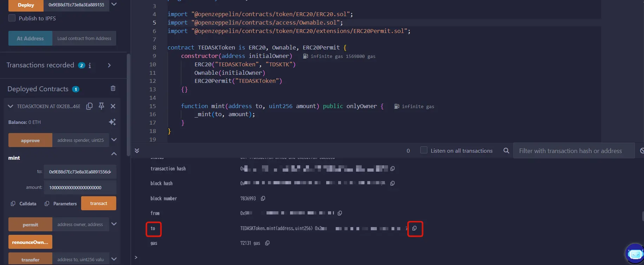Expand the transfer function inputs
Image resolution: width=644 pixels, height=265 pixels.
pyautogui.click(x=114, y=259)
